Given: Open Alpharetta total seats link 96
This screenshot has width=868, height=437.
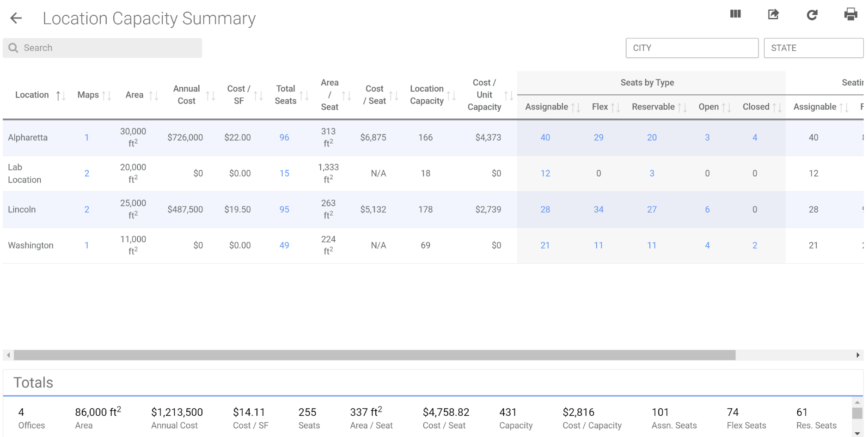Looking at the screenshot, I should pyautogui.click(x=284, y=138).
